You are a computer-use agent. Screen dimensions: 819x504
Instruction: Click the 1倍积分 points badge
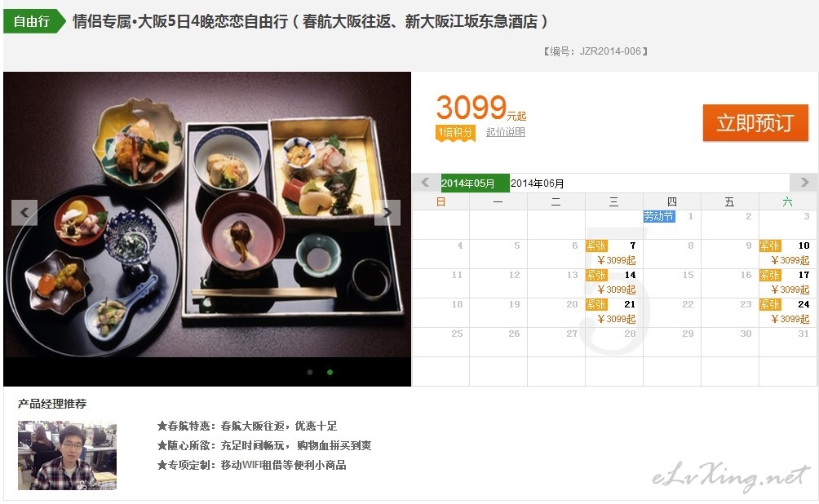pyautogui.click(x=455, y=133)
